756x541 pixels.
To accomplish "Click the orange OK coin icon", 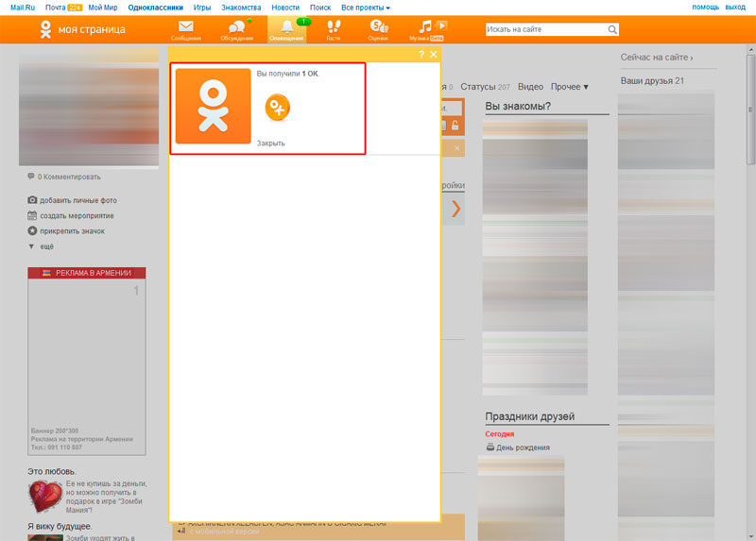I will (277, 107).
